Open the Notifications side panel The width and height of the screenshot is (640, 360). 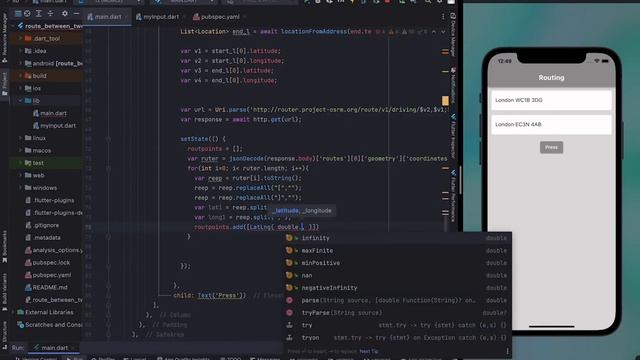coord(453,85)
